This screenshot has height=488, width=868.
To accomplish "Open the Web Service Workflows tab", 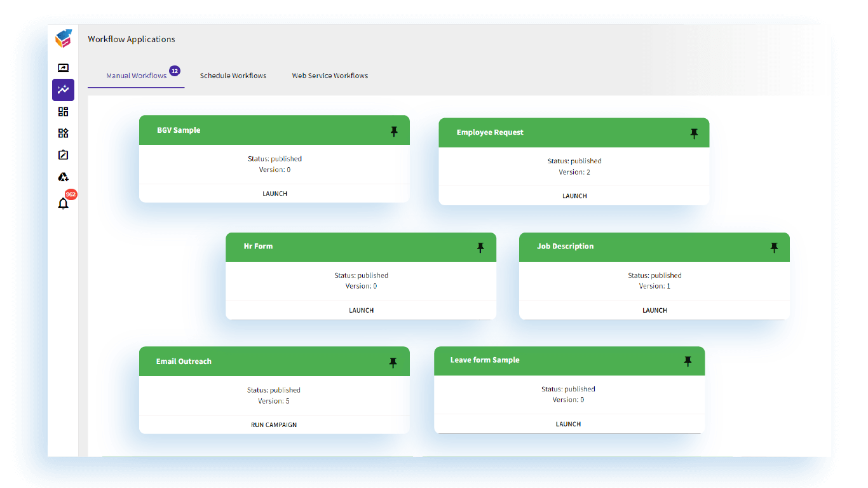I will click(330, 76).
